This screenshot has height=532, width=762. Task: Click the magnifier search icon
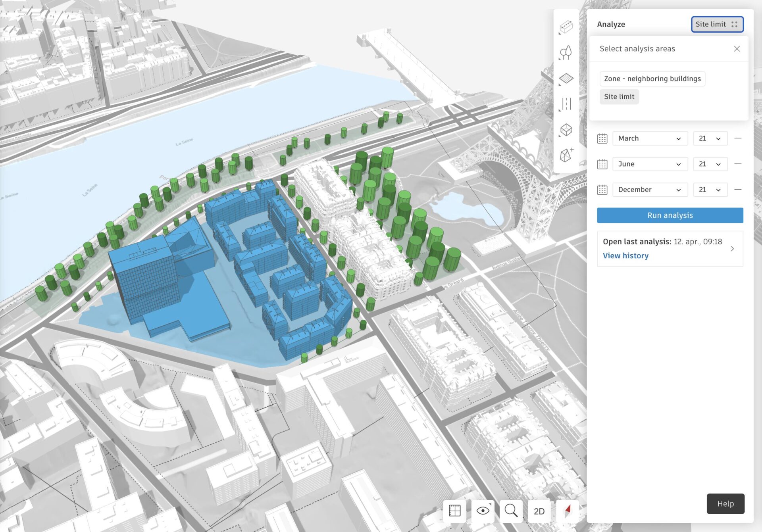click(x=511, y=511)
